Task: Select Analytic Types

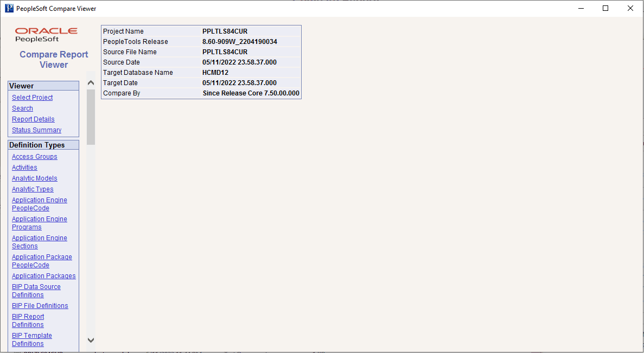Action: pos(33,189)
